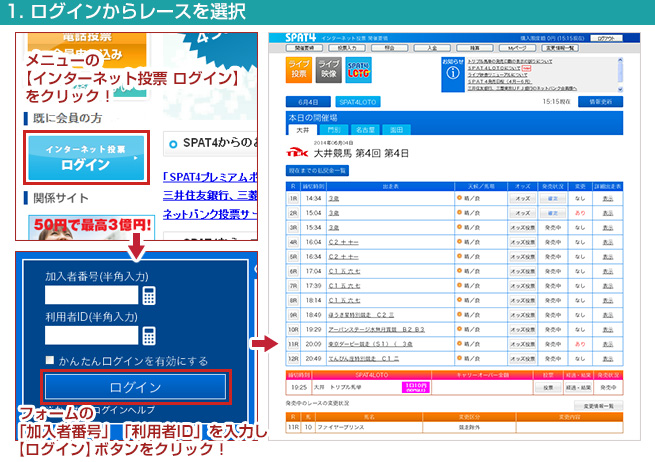Click the オッズ button for race 1R
655x462 pixels.
pyautogui.click(x=522, y=198)
